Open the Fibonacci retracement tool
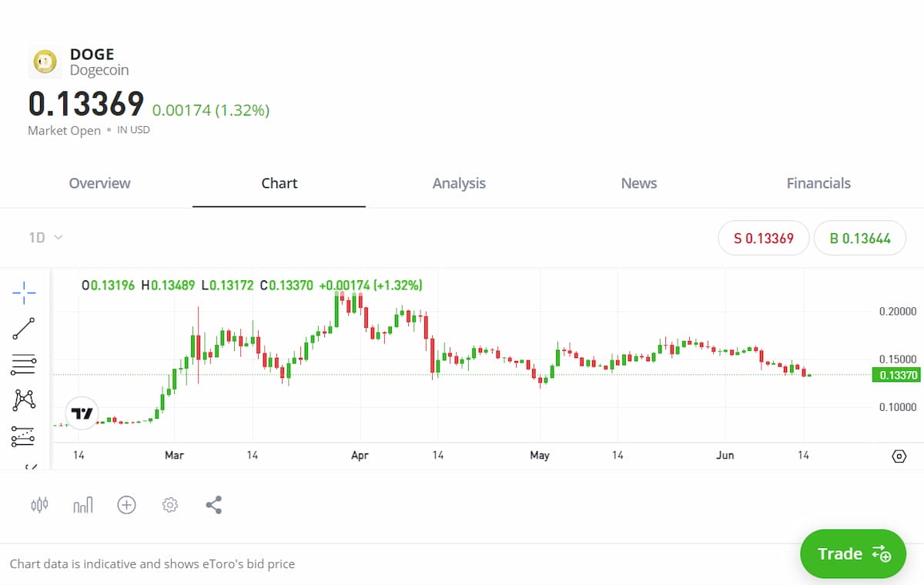Viewport: 924px width, 585px height. [x=24, y=364]
